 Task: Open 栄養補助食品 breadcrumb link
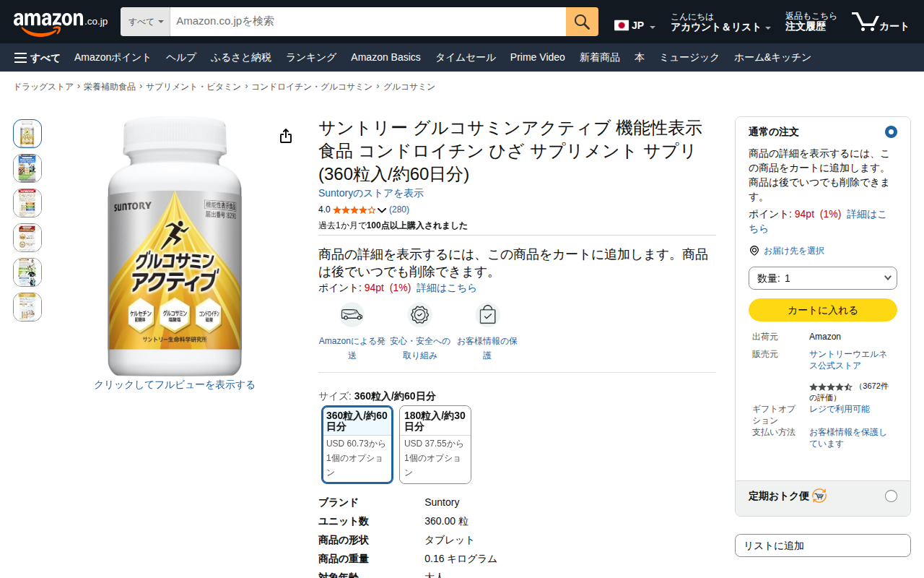pyautogui.click(x=110, y=87)
